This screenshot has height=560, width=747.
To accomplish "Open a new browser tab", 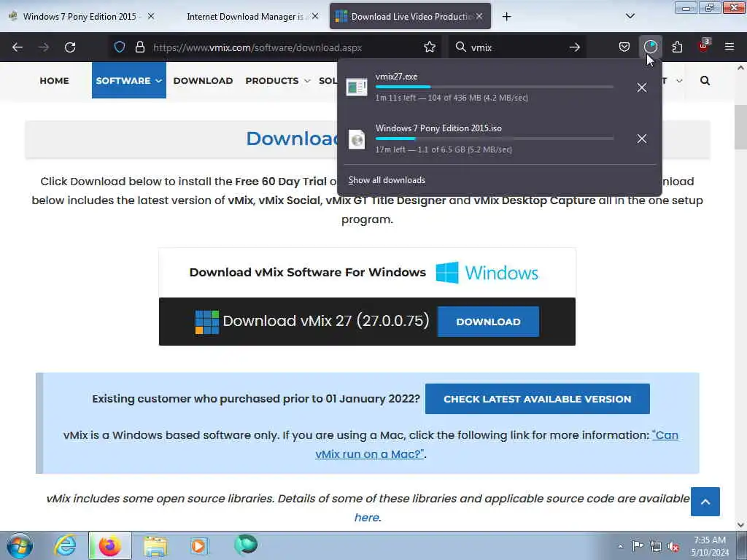I will 506,17.
